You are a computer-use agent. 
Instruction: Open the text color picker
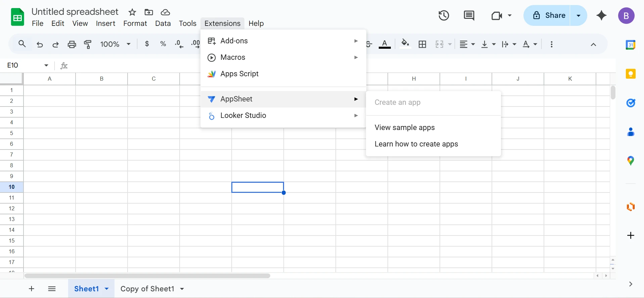click(384, 44)
